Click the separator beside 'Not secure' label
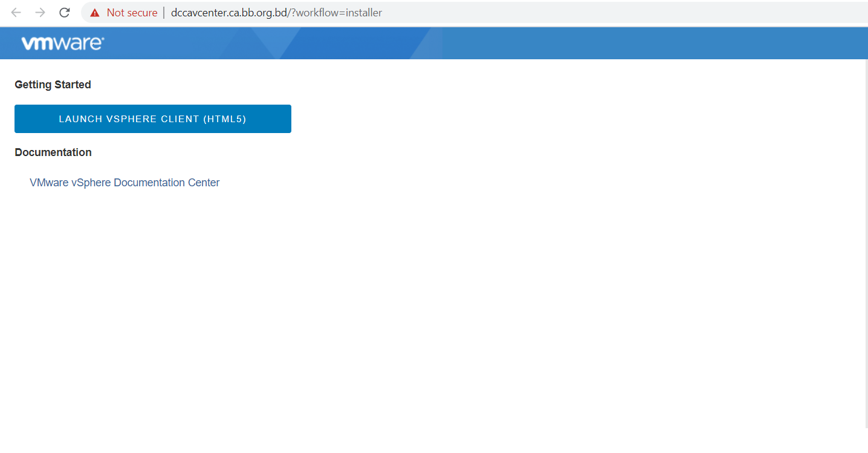The image size is (868, 453). (164, 13)
